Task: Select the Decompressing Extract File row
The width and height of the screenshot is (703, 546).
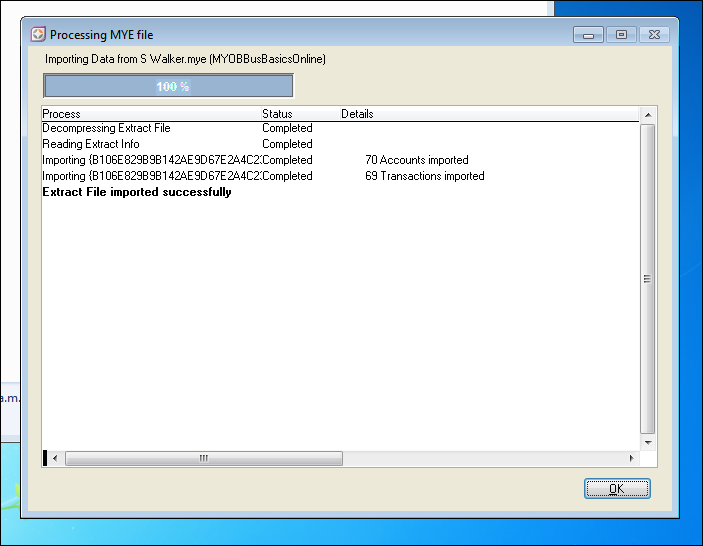Action: 106,128
